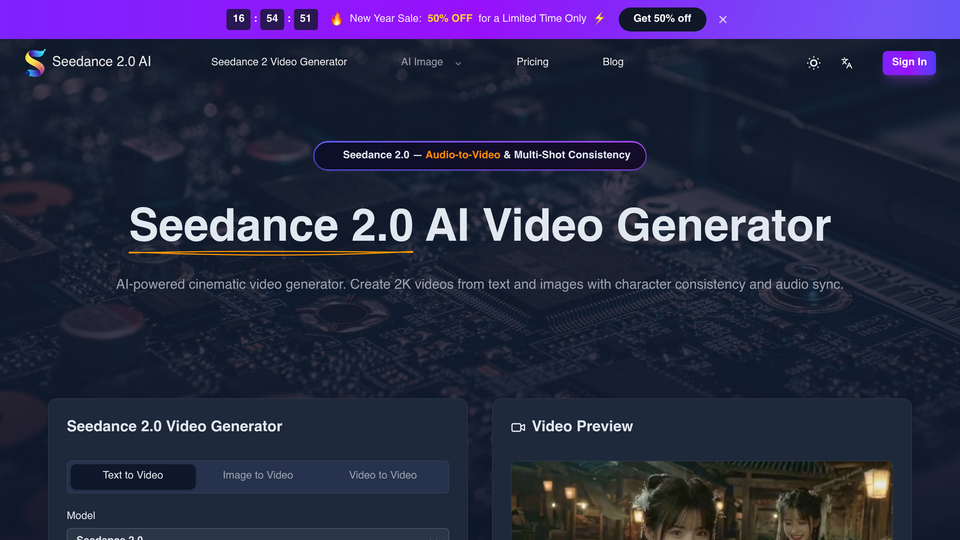Open Seedance 2 Video Generator nav link

click(279, 62)
